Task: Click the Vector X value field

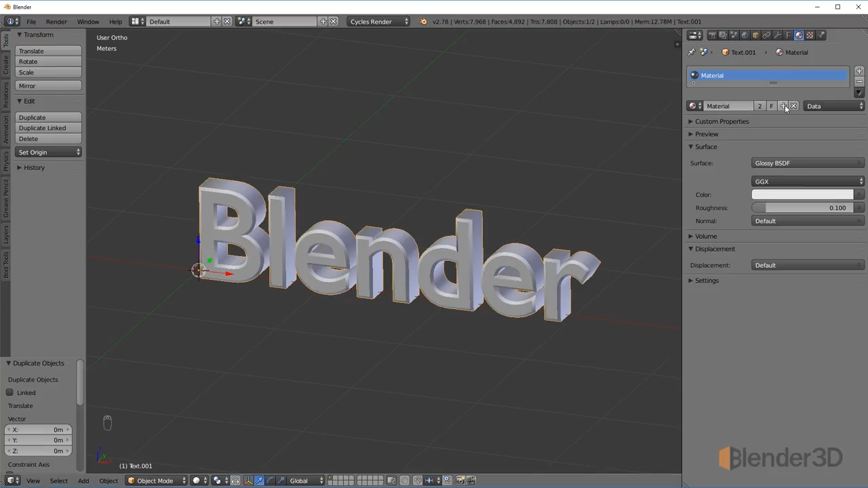Action: [38, 430]
